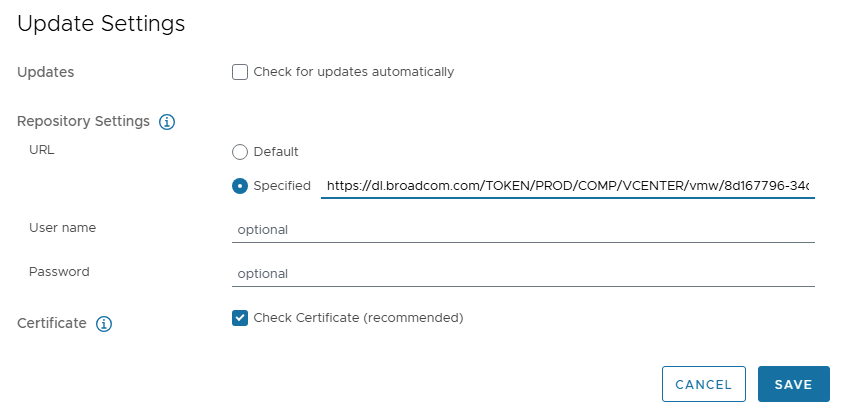Click the 'Default' radio label text

tap(276, 152)
